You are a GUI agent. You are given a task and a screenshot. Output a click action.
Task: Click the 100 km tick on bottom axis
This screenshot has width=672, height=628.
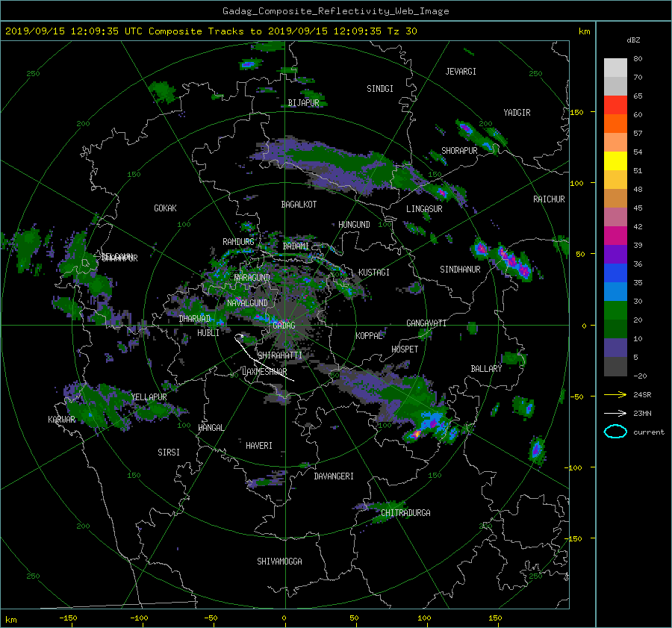[424, 618]
